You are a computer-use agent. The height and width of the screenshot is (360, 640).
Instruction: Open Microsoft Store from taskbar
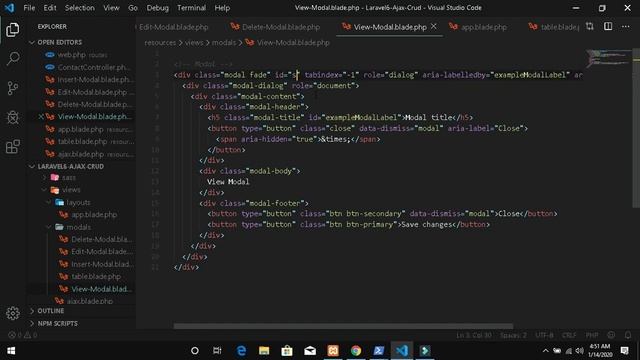(287, 351)
